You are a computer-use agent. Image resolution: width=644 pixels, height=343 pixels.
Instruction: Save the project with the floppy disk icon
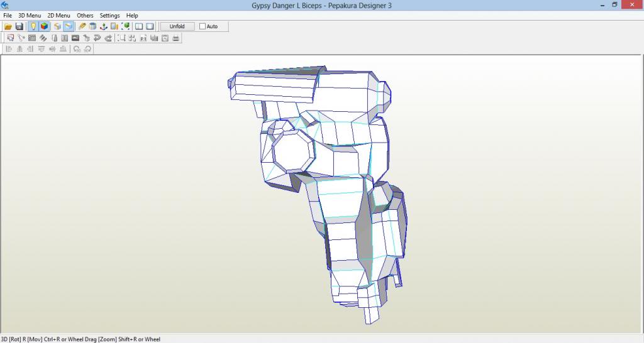pyautogui.click(x=19, y=26)
